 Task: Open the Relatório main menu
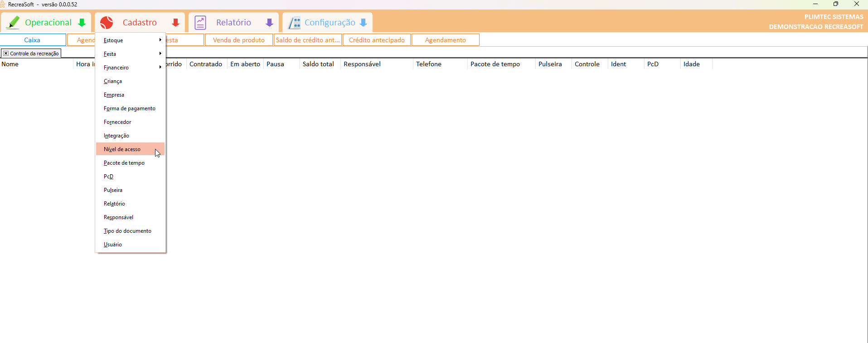(x=233, y=22)
